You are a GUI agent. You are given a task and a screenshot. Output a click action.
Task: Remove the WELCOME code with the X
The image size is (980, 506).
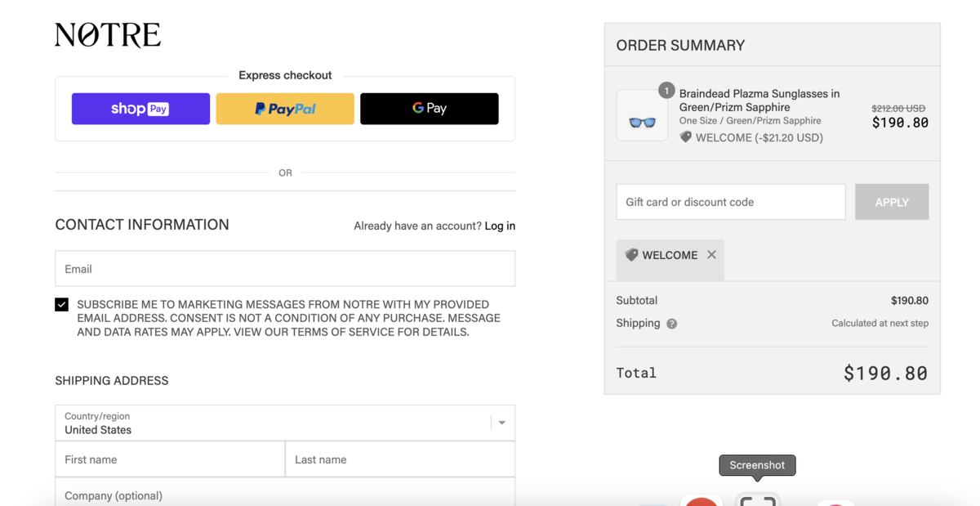pos(710,254)
